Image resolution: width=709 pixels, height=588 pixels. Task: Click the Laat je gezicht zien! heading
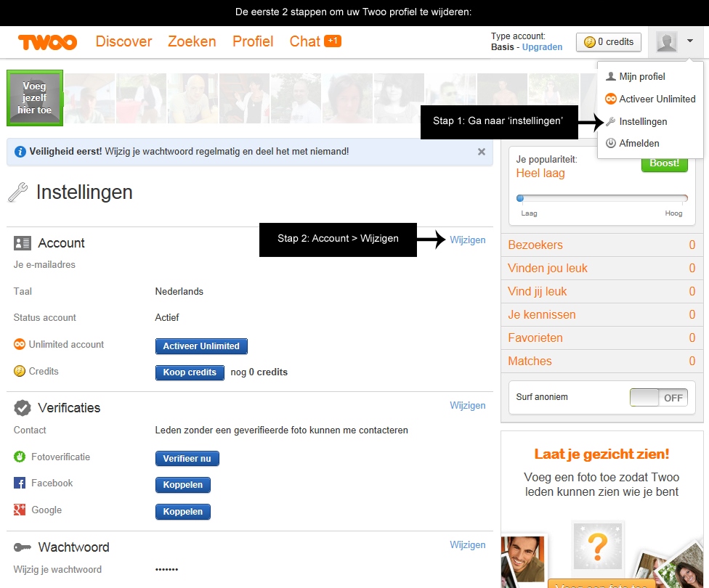601,454
